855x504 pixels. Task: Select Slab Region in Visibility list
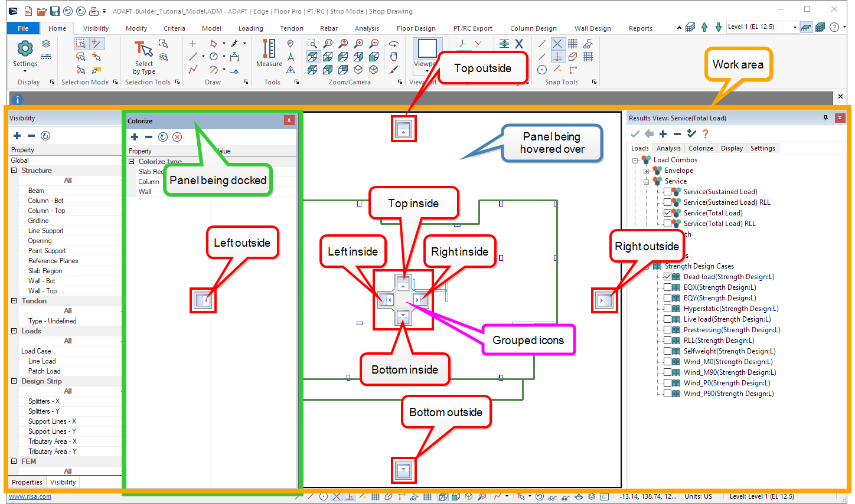pyautogui.click(x=45, y=271)
